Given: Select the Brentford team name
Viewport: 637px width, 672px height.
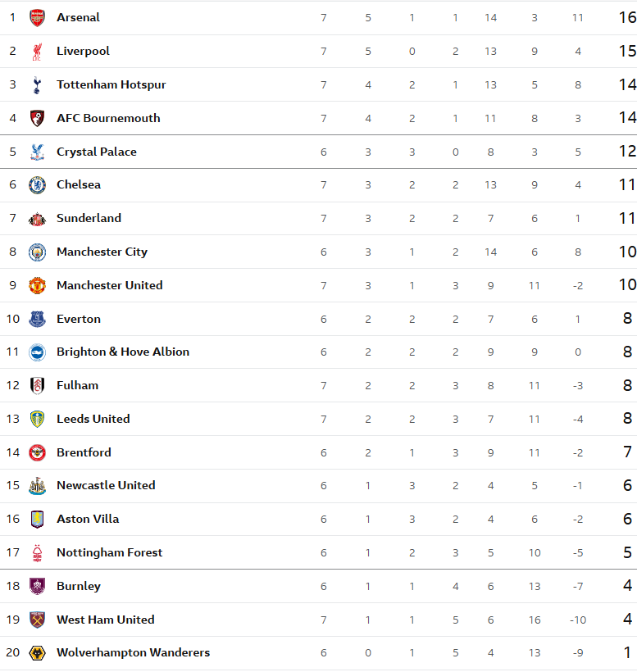Looking at the screenshot, I should [x=84, y=452].
